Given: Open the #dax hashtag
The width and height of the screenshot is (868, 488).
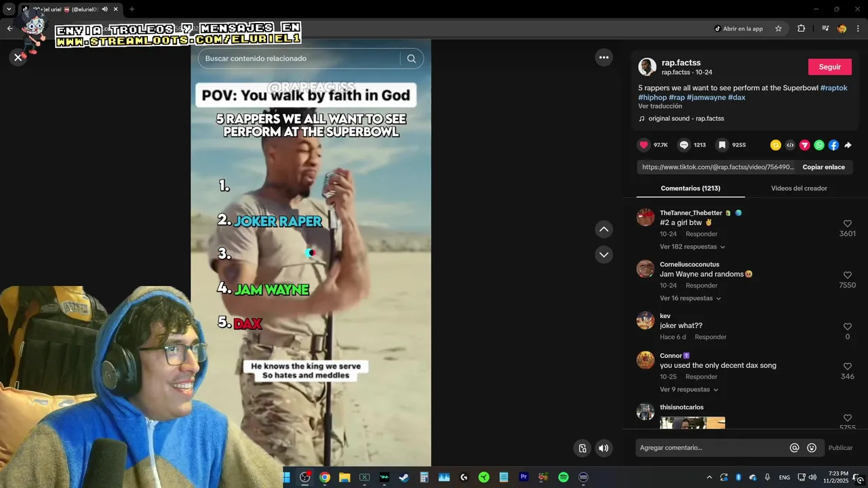Looking at the screenshot, I should [x=736, y=98].
